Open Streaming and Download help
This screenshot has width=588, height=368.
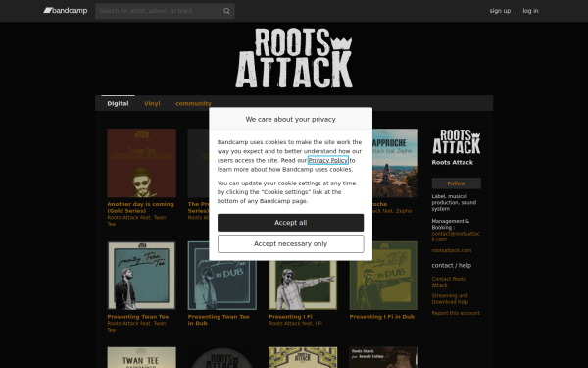[x=450, y=299]
